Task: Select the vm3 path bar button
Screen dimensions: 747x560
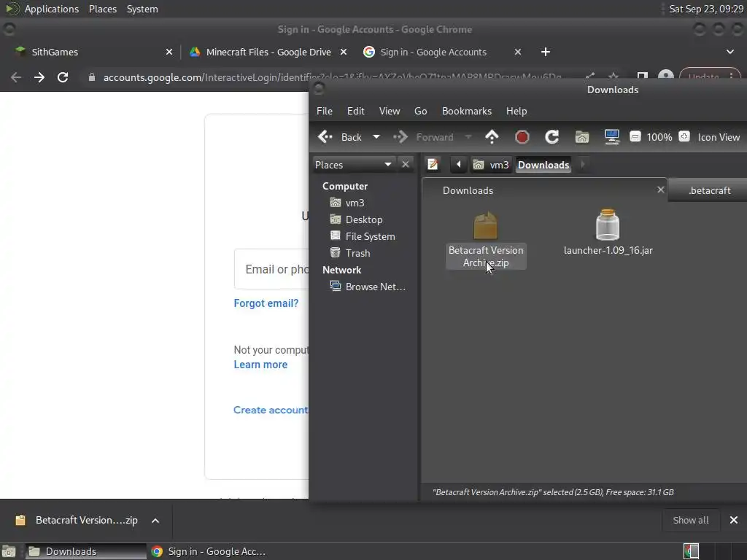Action: pyautogui.click(x=491, y=165)
